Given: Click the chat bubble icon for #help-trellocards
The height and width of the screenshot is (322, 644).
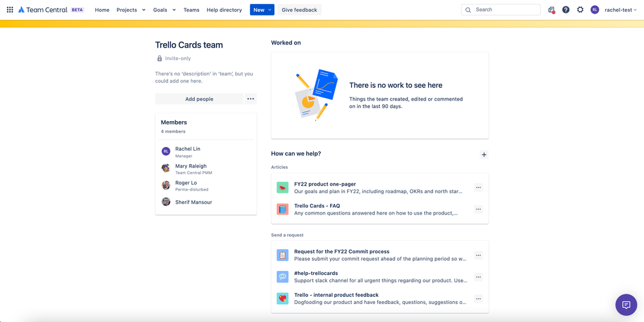Looking at the screenshot, I should (282, 277).
